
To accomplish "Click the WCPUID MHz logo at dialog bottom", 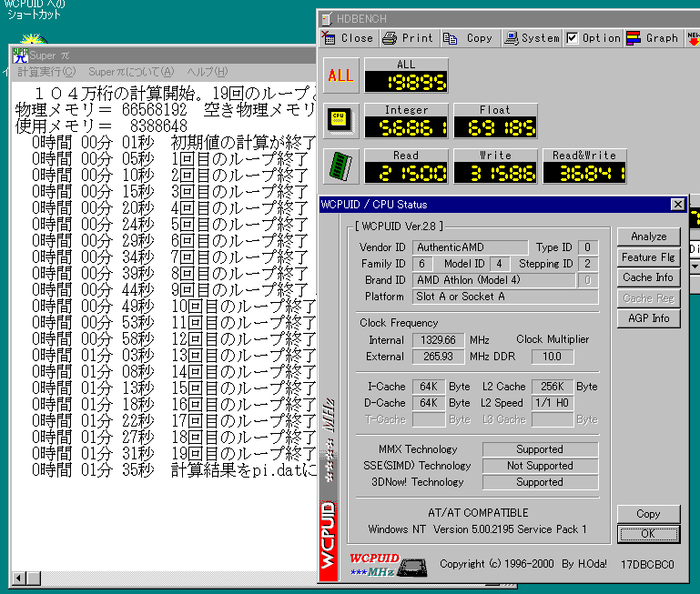I will coord(388,566).
